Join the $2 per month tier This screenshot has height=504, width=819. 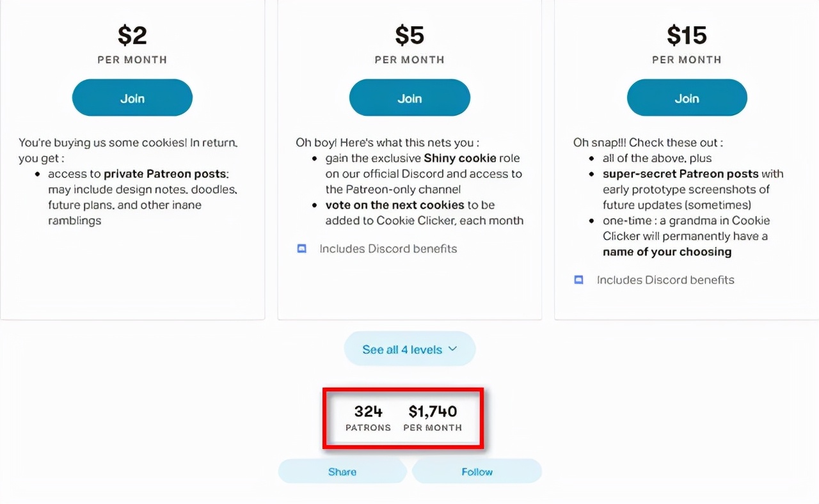(132, 98)
